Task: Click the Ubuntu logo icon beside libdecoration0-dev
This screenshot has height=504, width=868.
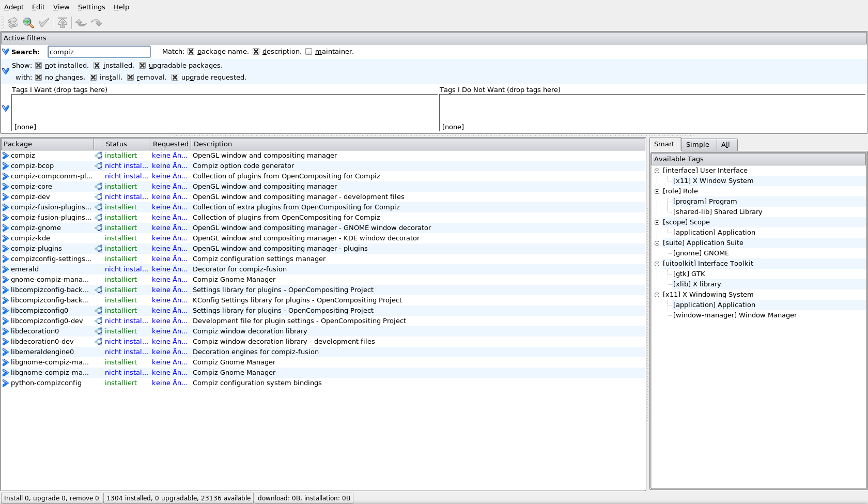Action: [x=98, y=342]
